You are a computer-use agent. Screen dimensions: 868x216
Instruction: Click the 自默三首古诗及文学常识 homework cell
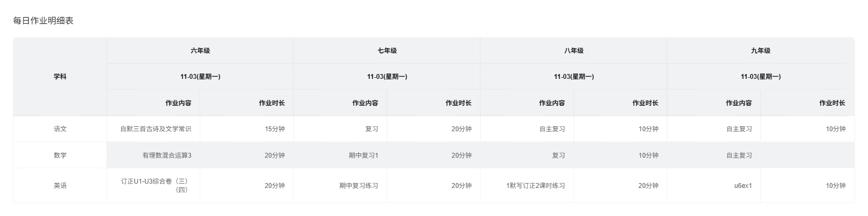[156, 129]
